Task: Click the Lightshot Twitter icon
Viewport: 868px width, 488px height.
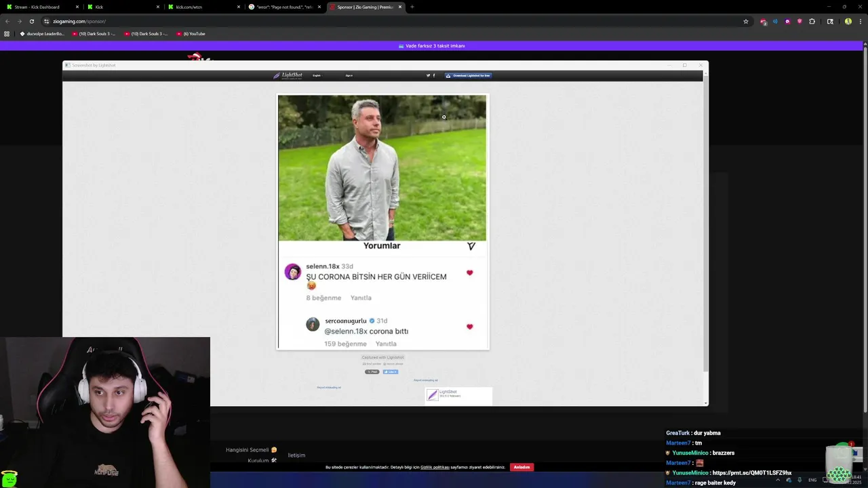Action: tap(428, 75)
